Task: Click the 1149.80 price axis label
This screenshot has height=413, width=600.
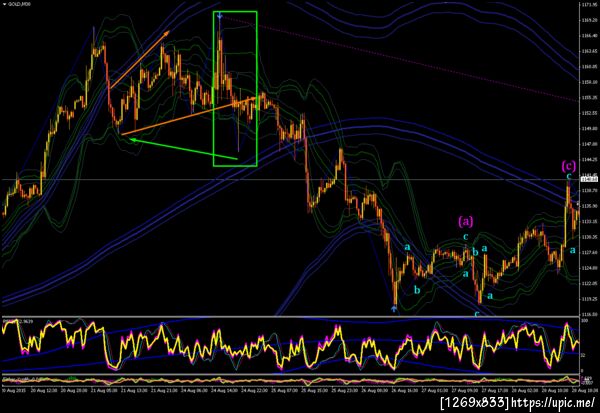Action: [590, 129]
